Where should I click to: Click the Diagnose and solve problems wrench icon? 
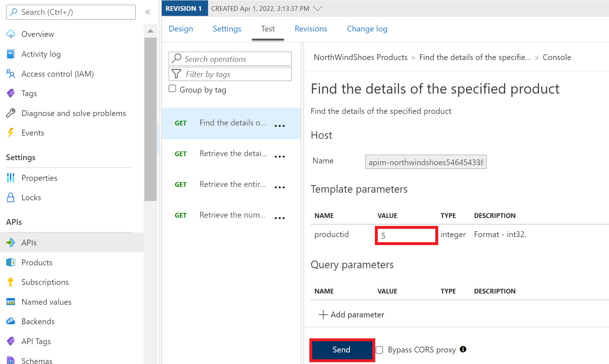(x=11, y=113)
